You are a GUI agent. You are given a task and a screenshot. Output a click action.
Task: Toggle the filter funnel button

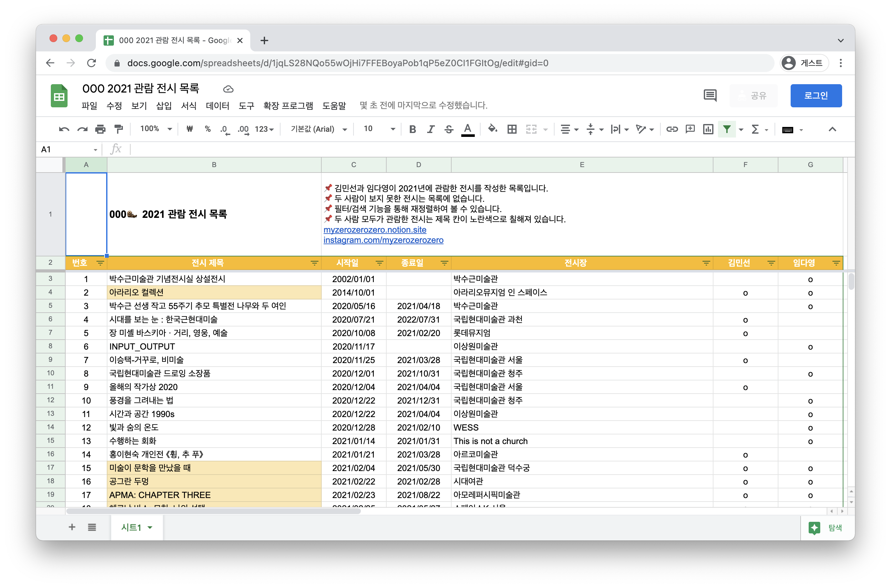727,129
